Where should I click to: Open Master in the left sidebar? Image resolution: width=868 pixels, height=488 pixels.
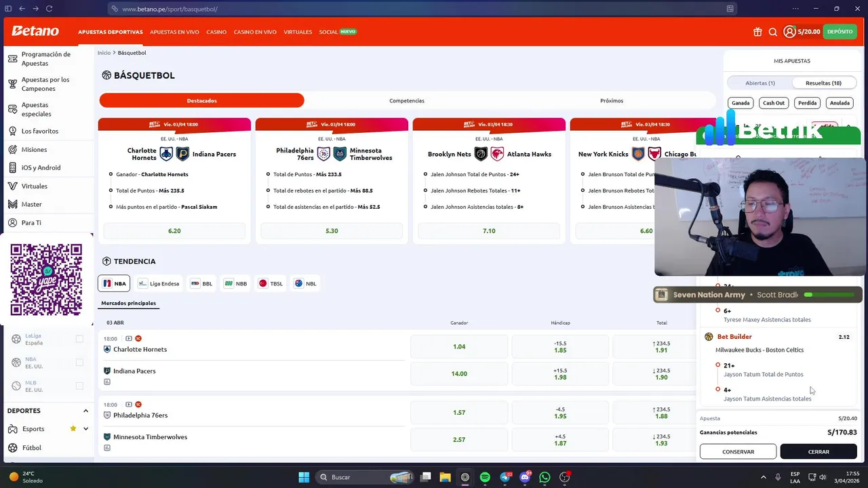click(31, 204)
